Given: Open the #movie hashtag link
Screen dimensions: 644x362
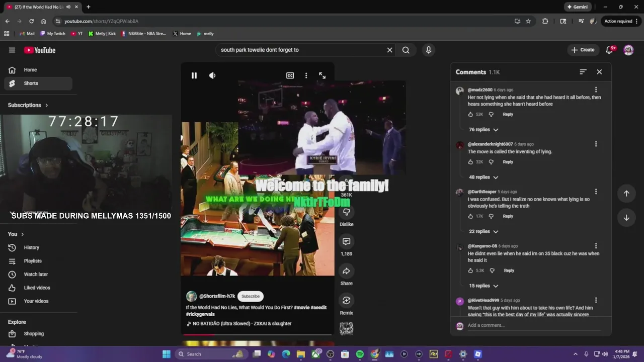Looking at the screenshot, I should click(302, 307).
